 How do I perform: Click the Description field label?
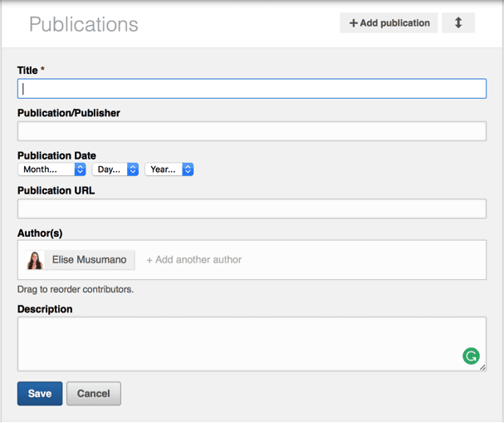(45, 309)
